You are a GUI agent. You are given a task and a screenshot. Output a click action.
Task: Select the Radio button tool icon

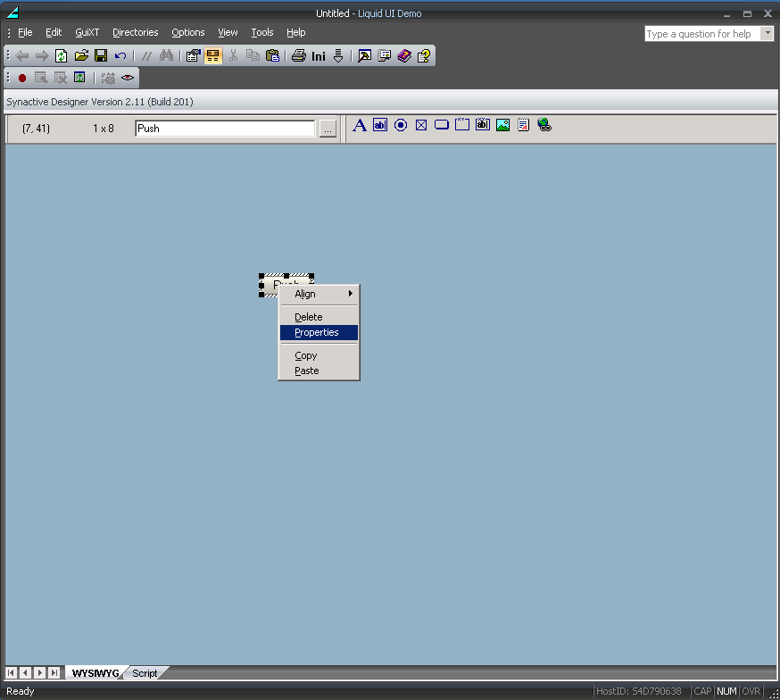[401, 125]
